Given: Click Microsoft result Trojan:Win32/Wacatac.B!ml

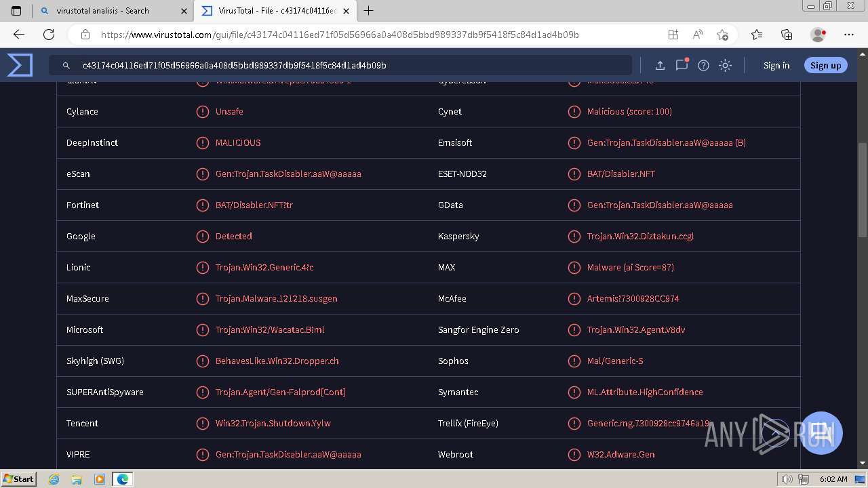Looking at the screenshot, I should [x=270, y=330].
